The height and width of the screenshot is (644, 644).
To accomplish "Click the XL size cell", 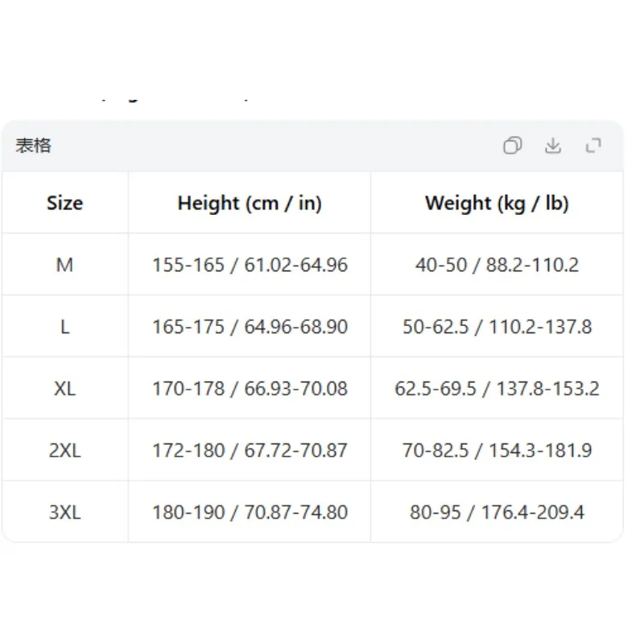I will (x=65, y=389).
